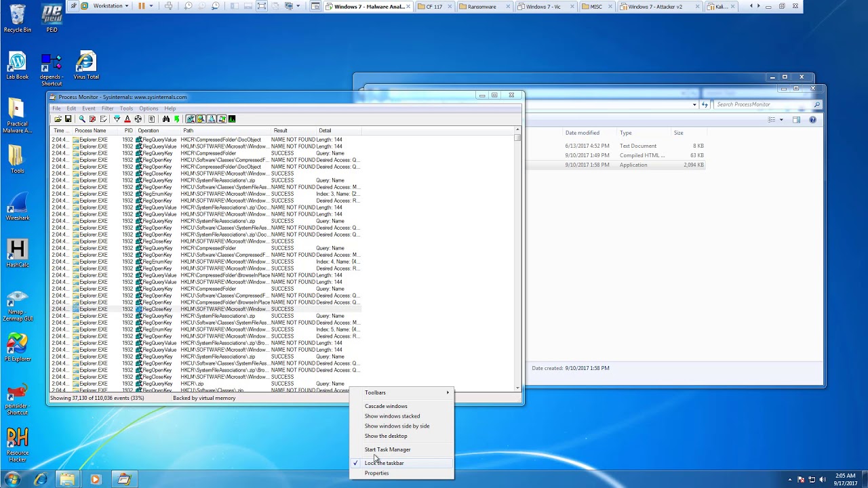Open a saved log in Process Monitor
This screenshot has width=868, height=488.
tap(58, 119)
